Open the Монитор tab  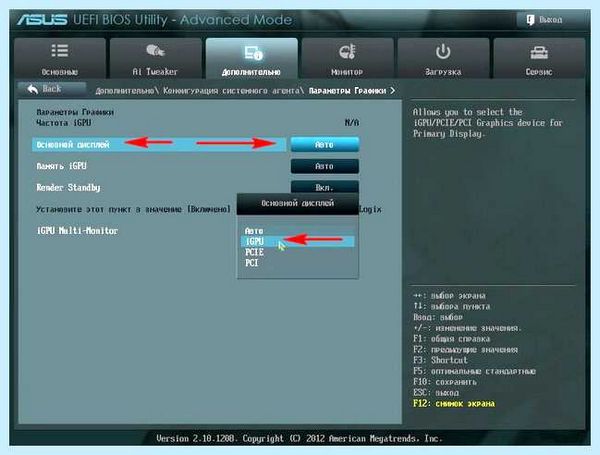pos(347,59)
